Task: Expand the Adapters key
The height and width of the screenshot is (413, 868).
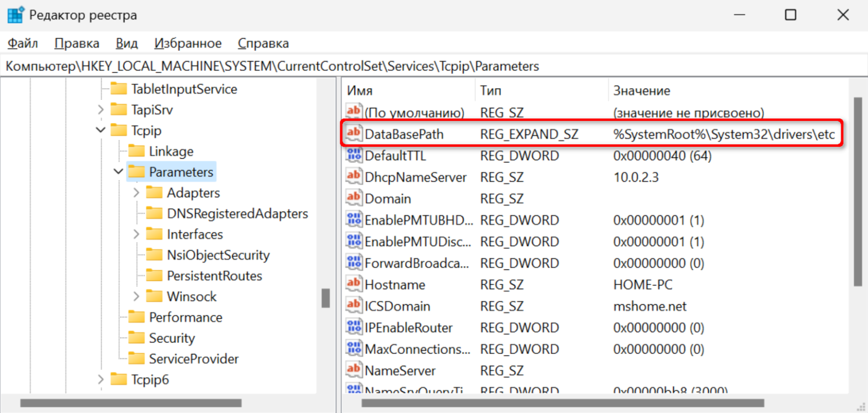Action: [x=136, y=193]
